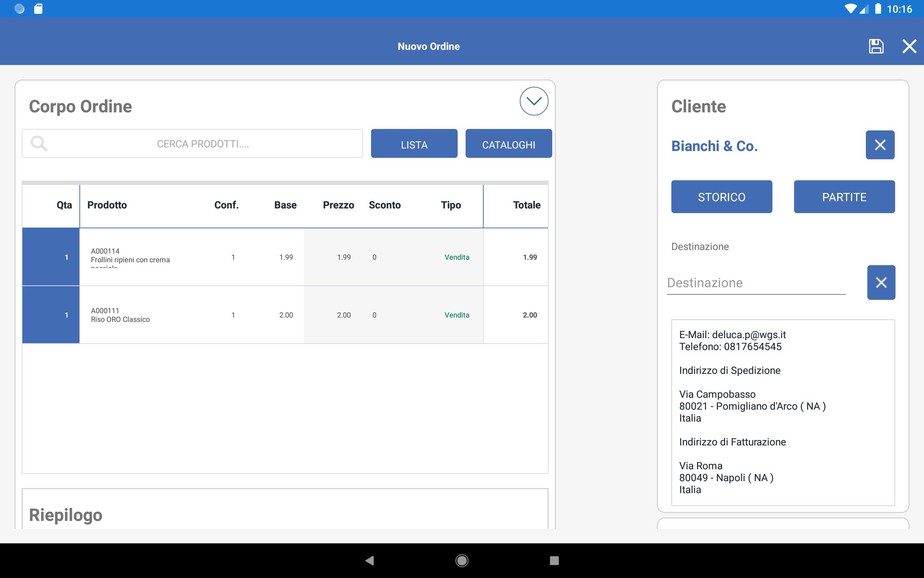This screenshot has height=578, width=924.
Task: Tap the Wi-Fi status icon
Action: coord(850,8)
